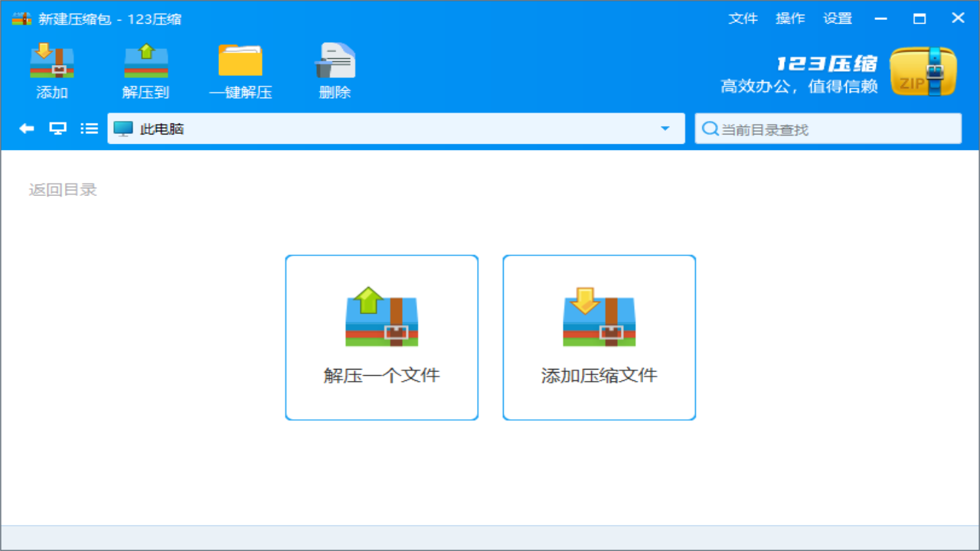Activate the 一键解压 one-click extract icon

point(240,69)
